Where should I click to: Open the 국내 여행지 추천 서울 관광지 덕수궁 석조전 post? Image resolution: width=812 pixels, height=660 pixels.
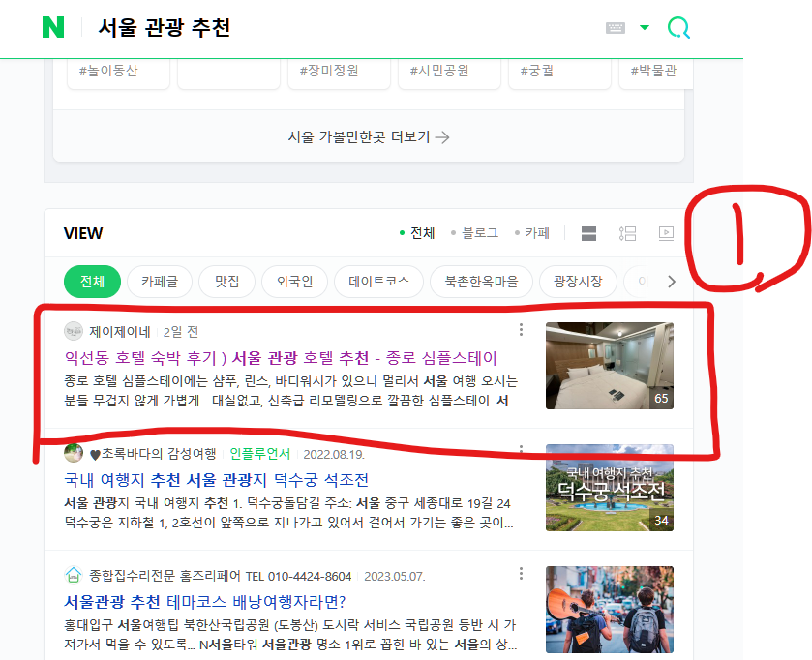(x=217, y=480)
